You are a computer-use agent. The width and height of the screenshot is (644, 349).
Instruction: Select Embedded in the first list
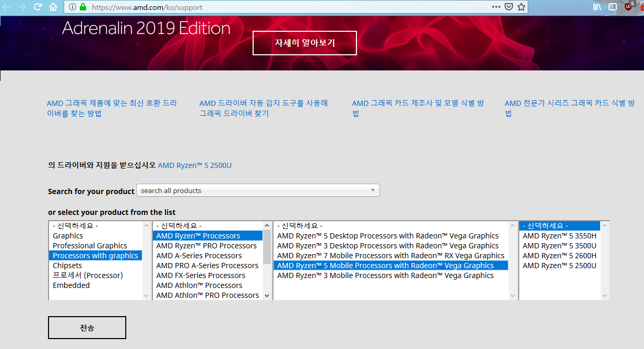coord(96,285)
